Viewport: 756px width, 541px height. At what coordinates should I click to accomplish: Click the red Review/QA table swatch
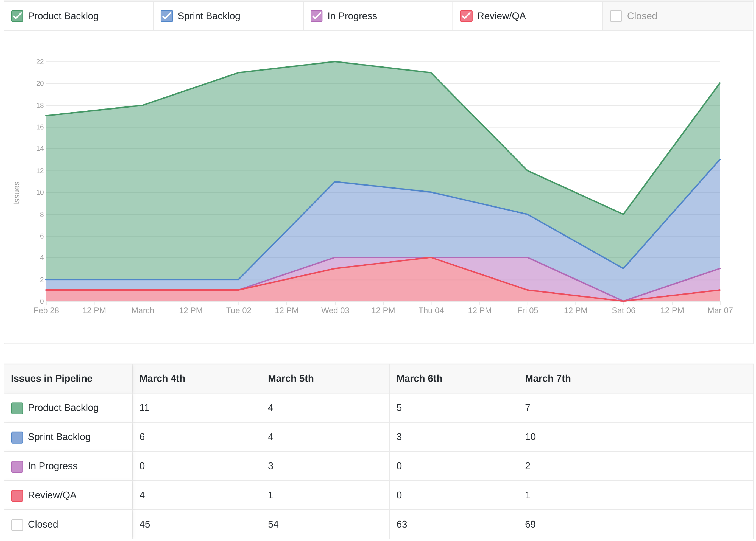point(17,495)
